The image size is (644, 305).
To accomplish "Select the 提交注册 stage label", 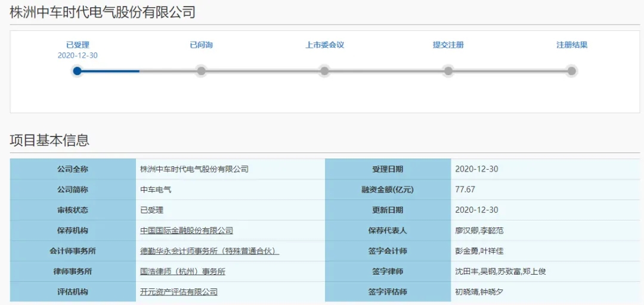I will coord(448,45).
